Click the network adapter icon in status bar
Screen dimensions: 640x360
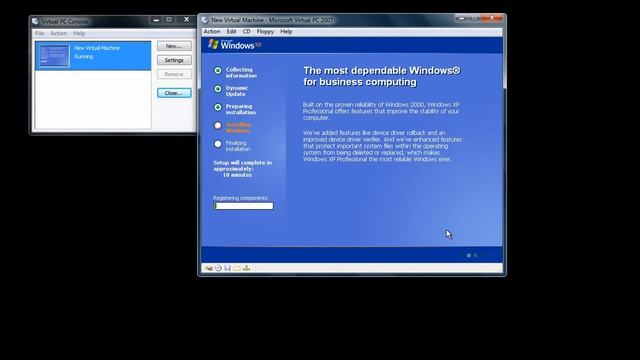pos(247,268)
